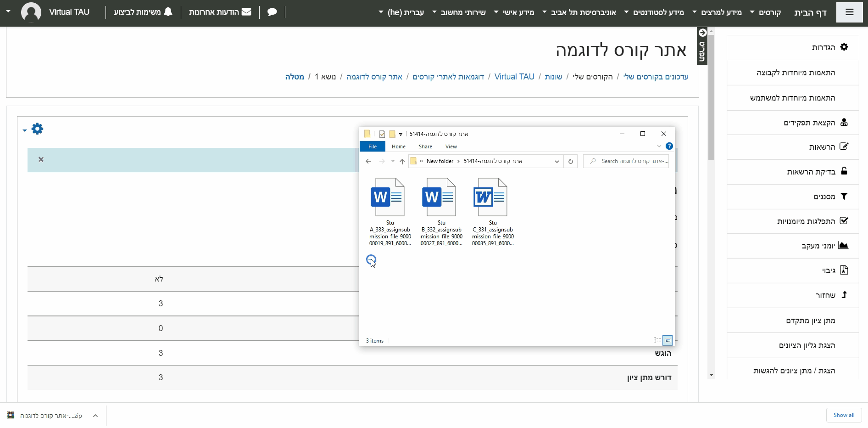Open הצגת גליון הציונים in sidebar

tap(807, 345)
